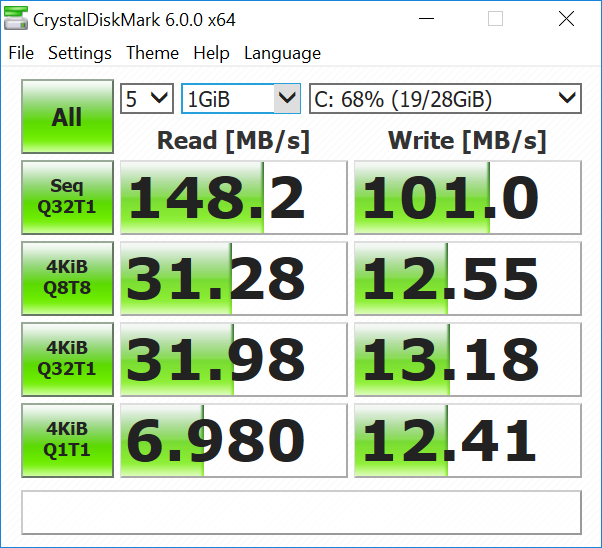Start the 4KiB Q8T8 test
The width and height of the screenshot is (602, 548).
[x=68, y=278]
